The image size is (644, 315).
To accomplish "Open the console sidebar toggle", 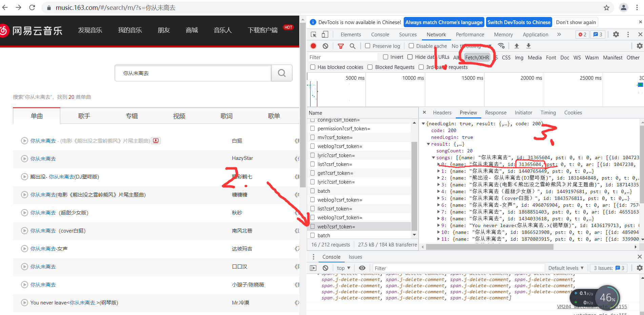I will coord(313,268).
